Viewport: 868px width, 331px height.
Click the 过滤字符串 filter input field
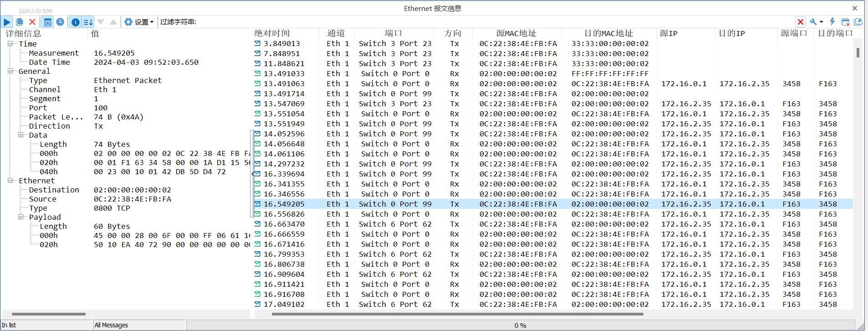[495, 22]
